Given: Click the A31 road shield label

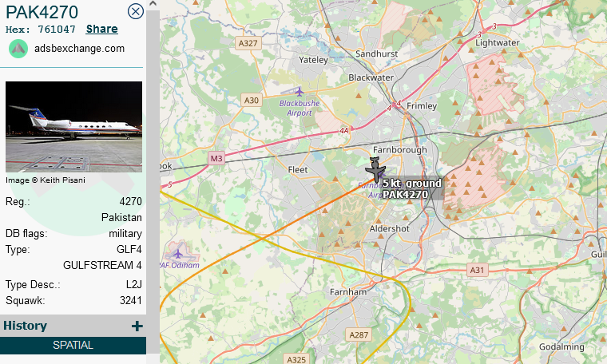Looking at the screenshot, I should [x=477, y=270].
